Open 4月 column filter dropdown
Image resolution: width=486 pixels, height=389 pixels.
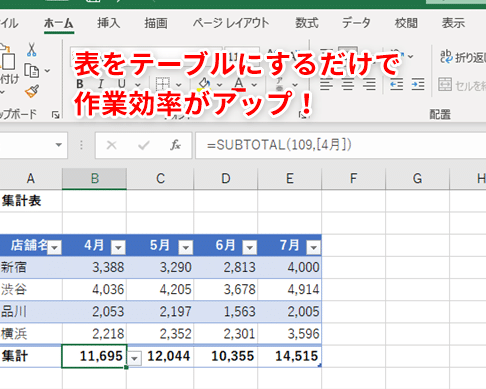(118, 248)
